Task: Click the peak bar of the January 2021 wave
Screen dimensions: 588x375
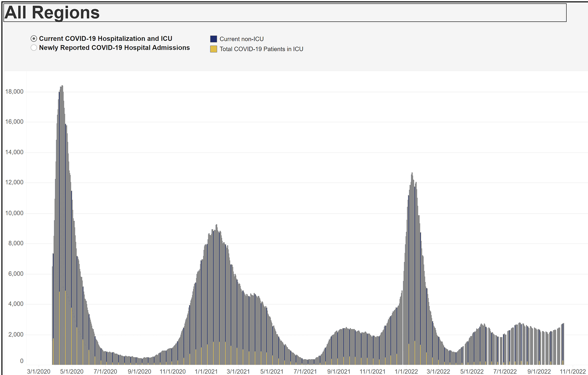Action: pos(216,294)
